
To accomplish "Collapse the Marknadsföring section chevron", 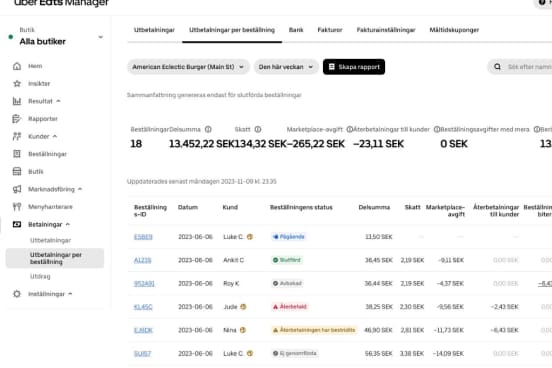I will [80, 189].
